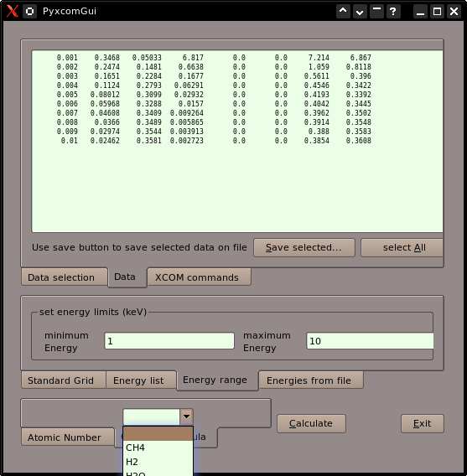
Task: Click the down-arrow title bar icon
Action: [360, 11]
